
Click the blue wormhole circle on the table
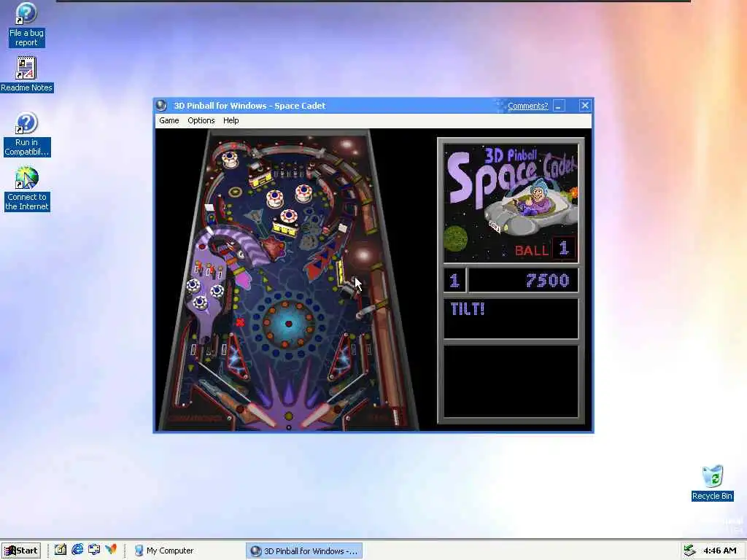tap(288, 324)
